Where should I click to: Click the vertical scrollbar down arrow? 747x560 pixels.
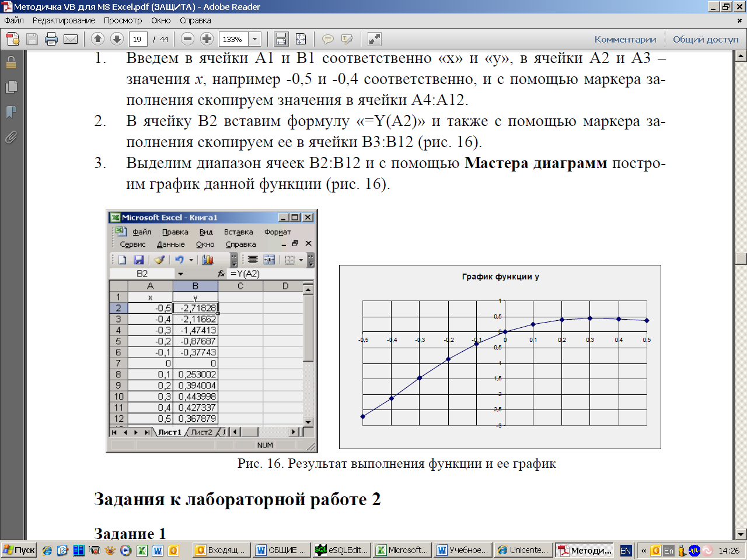(x=741, y=534)
